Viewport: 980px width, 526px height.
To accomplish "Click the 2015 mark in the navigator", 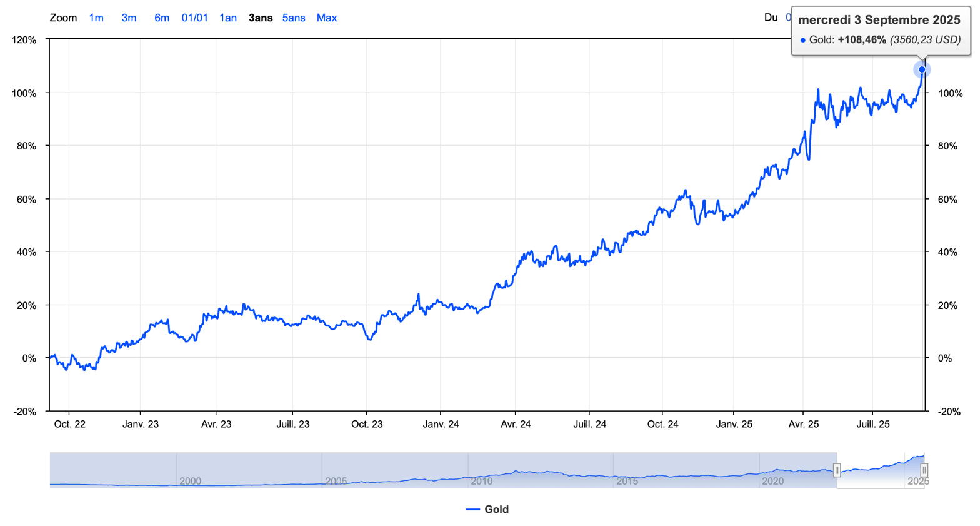I will point(627,481).
